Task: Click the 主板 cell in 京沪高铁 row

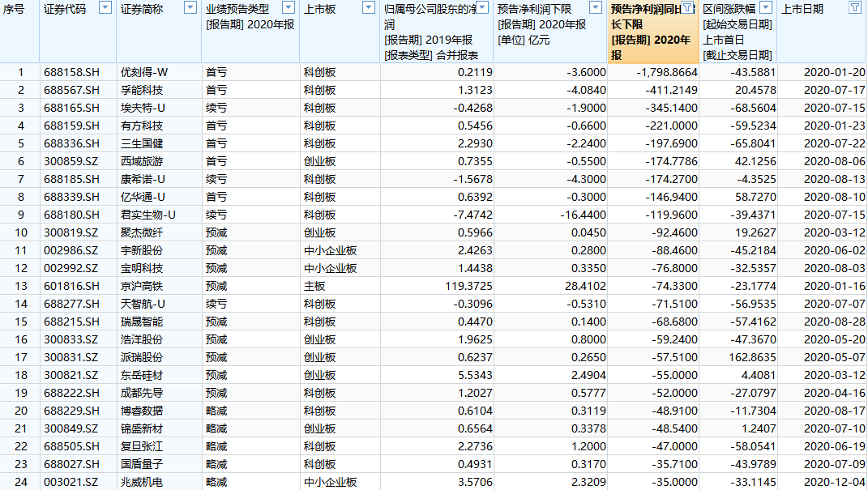Action: 314,286
